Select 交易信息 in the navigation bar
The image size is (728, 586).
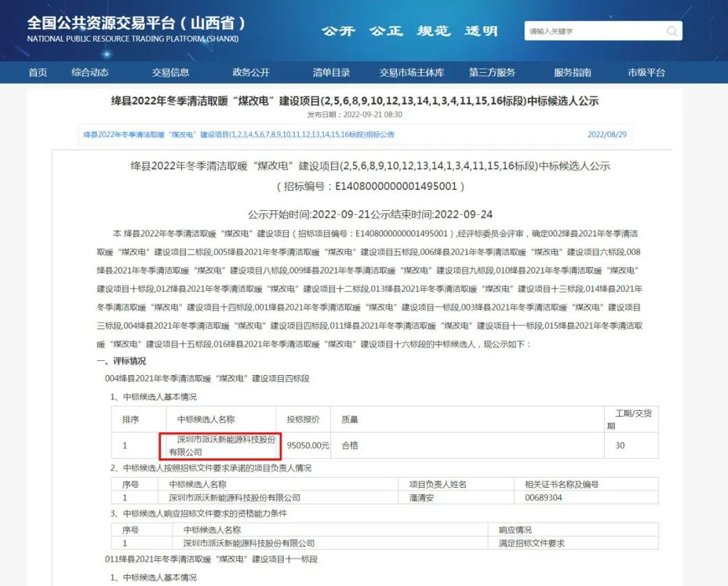click(171, 73)
